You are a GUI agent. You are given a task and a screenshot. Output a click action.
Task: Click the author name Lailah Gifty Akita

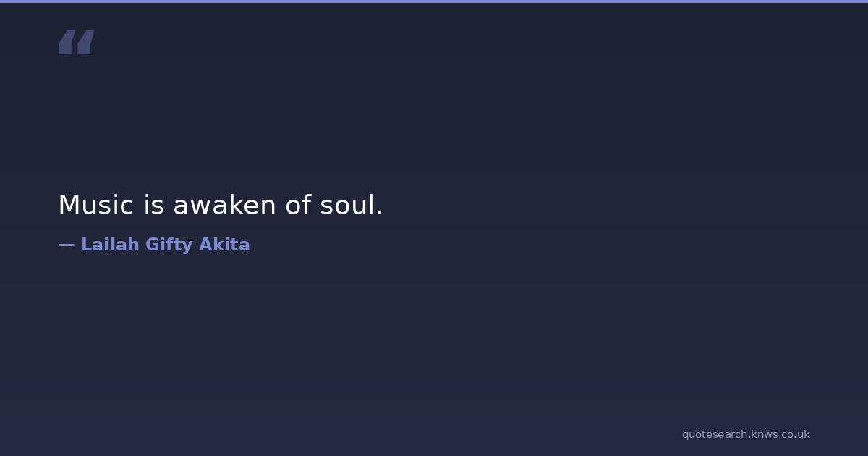(165, 245)
